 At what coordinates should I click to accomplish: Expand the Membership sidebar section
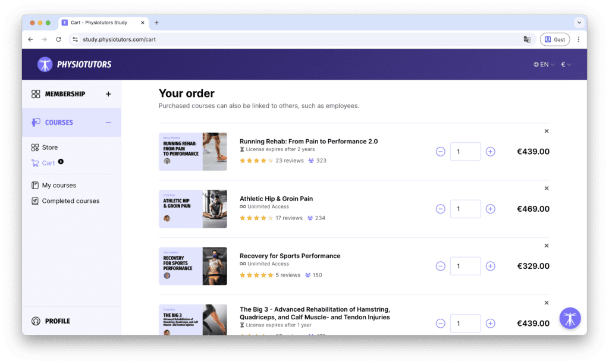point(108,94)
